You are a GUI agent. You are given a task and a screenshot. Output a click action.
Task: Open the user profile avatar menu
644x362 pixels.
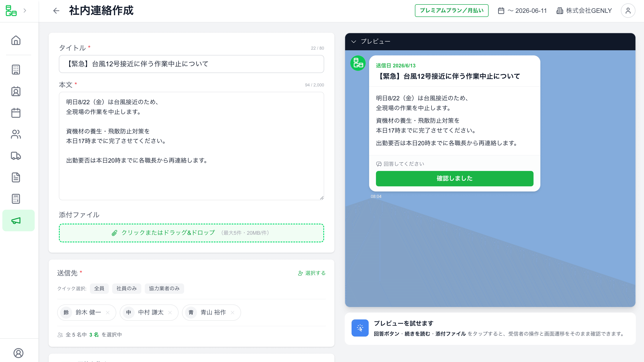point(628,10)
